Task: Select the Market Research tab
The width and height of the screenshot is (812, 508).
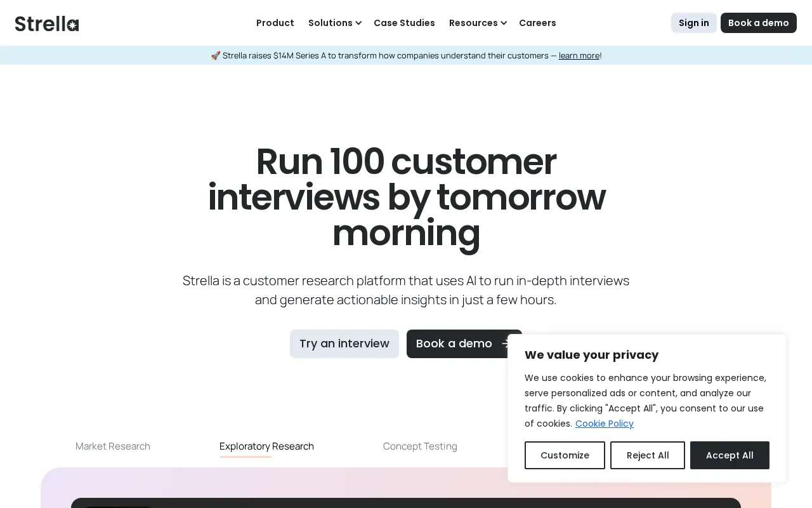Action: [113, 446]
